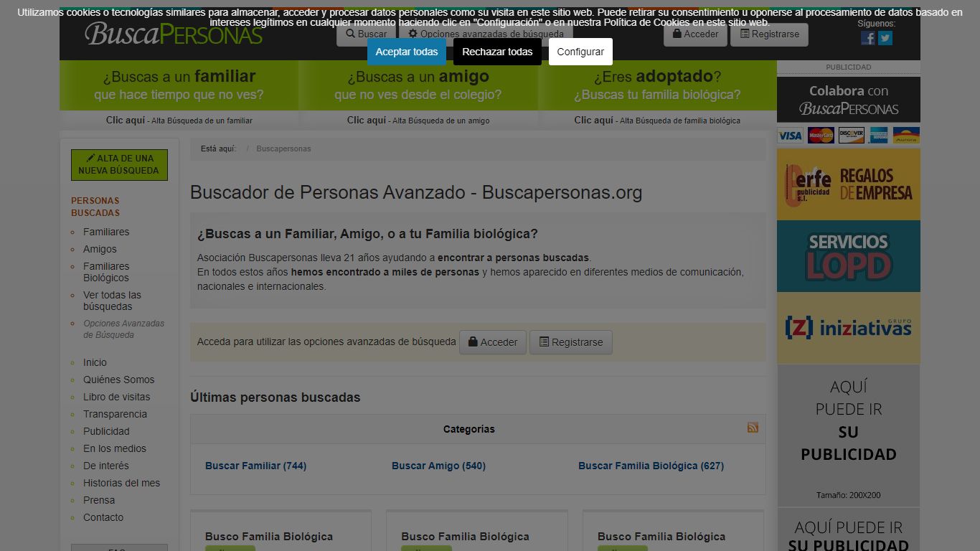Open the Facebook icon under Síguenos
This screenshot has height=551, width=980.
868,38
